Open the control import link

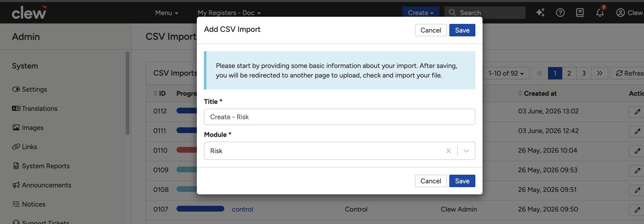point(242,209)
